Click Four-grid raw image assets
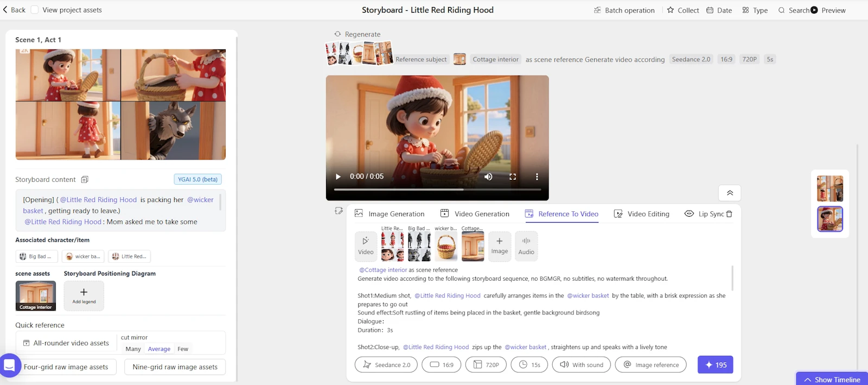This screenshot has width=868, height=385. [66, 367]
